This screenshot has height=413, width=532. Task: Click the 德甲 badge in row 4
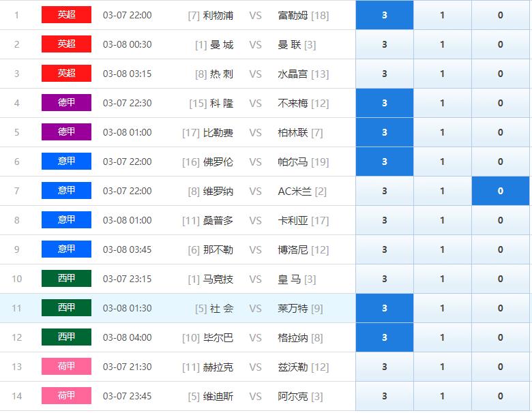click(x=67, y=102)
